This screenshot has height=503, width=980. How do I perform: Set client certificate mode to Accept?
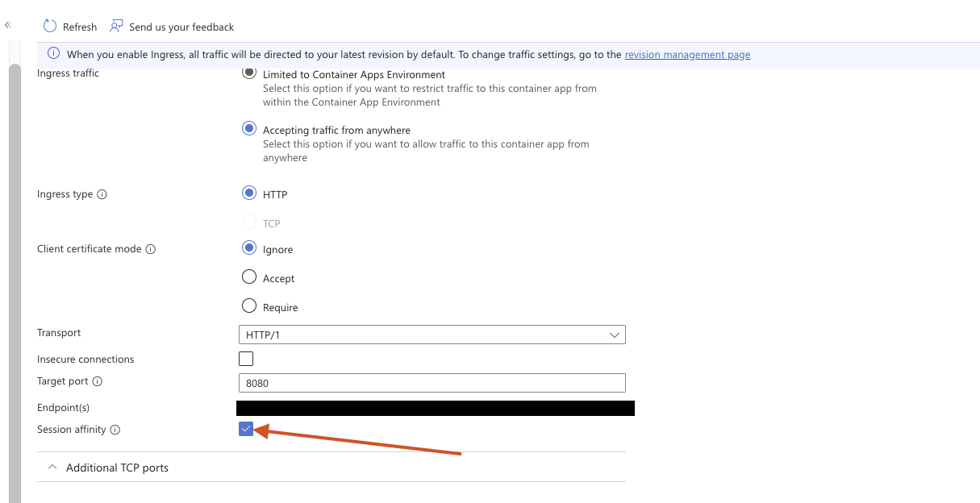coord(249,277)
